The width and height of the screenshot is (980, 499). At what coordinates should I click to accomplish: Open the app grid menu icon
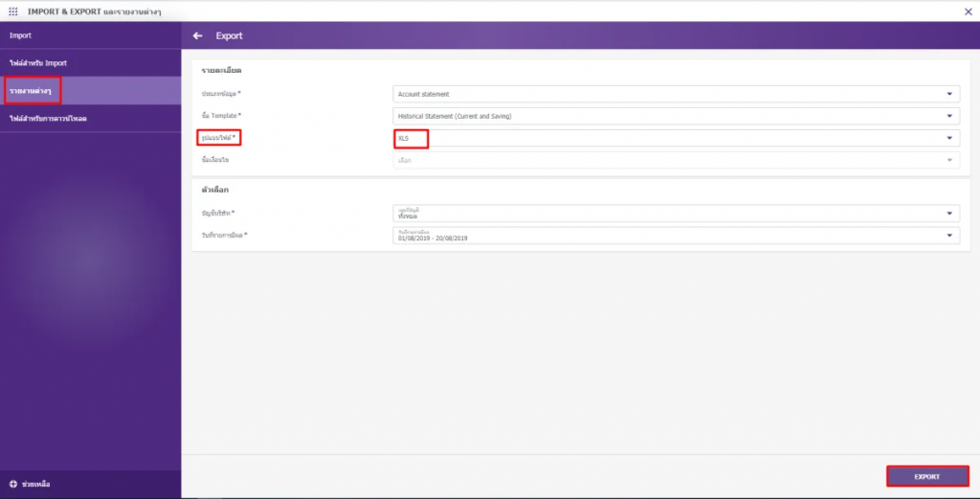(13, 11)
